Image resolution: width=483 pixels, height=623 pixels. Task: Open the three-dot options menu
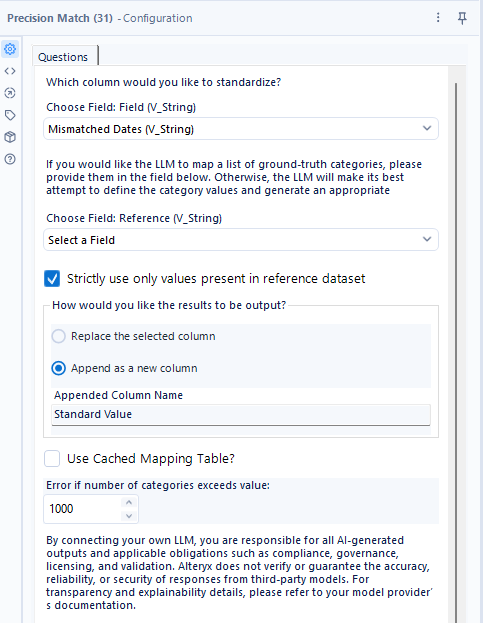pyautogui.click(x=438, y=17)
